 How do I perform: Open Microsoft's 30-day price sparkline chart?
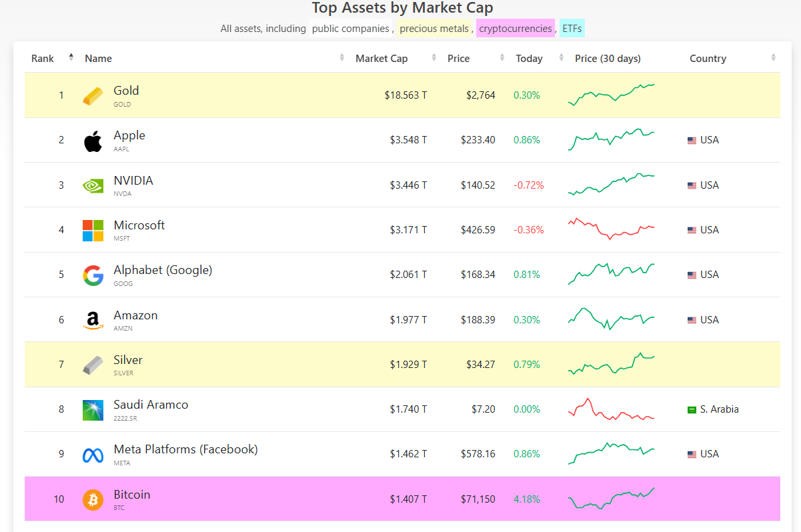pyautogui.click(x=611, y=229)
